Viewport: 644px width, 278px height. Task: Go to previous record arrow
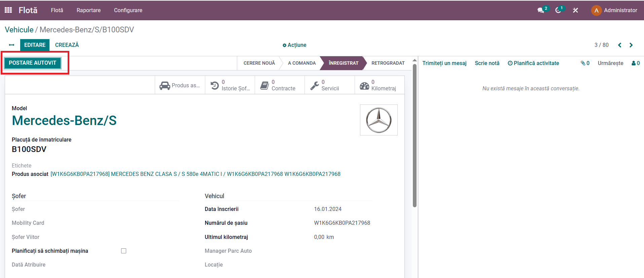[x=620, y=45]
